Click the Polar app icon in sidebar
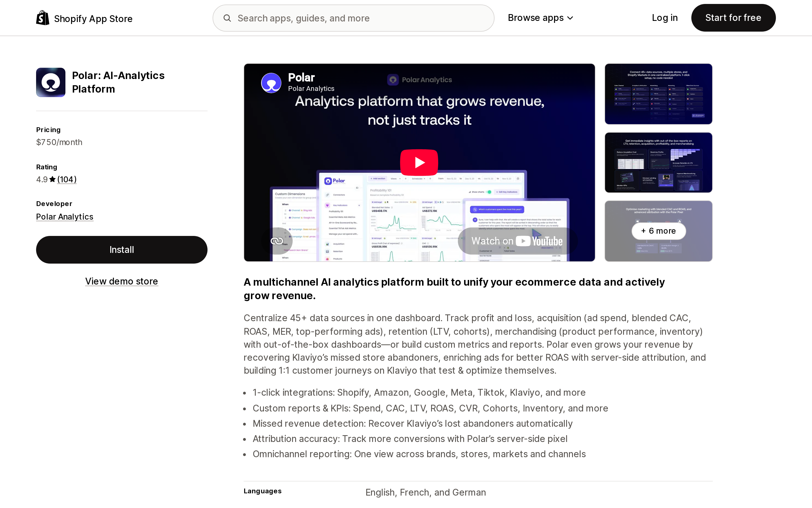 click(51, 82)
